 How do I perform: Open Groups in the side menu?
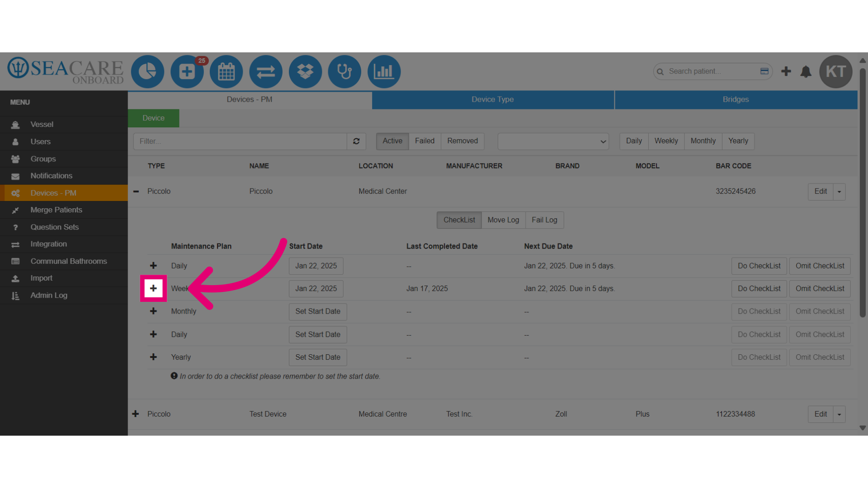click(64, 159)
